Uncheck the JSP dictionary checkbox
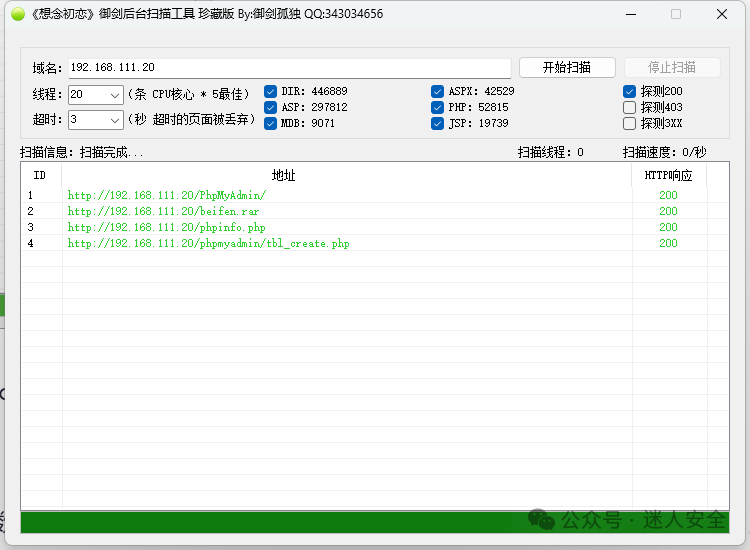Viewport: 750px width, 550px height. click(437, 123)
